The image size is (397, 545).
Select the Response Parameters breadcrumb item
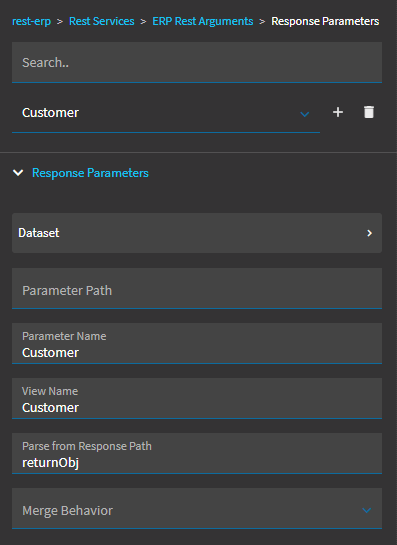click(325, 21)
